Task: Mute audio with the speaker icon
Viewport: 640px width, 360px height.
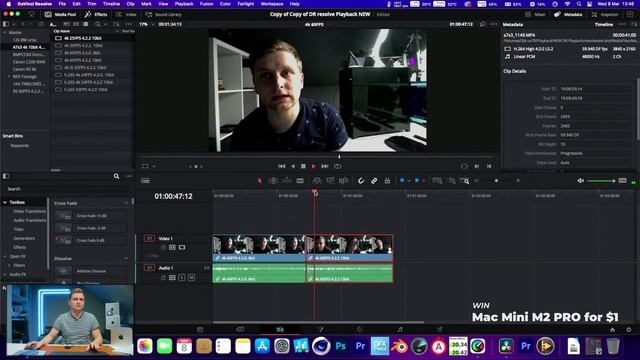Action: pyautogui.click(x=580, y=180)
